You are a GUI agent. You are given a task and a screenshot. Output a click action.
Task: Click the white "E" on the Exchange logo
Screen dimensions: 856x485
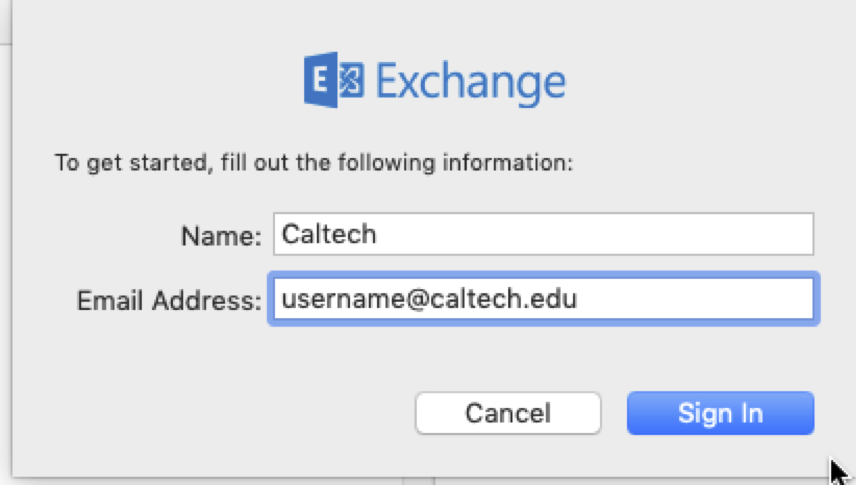321,81
